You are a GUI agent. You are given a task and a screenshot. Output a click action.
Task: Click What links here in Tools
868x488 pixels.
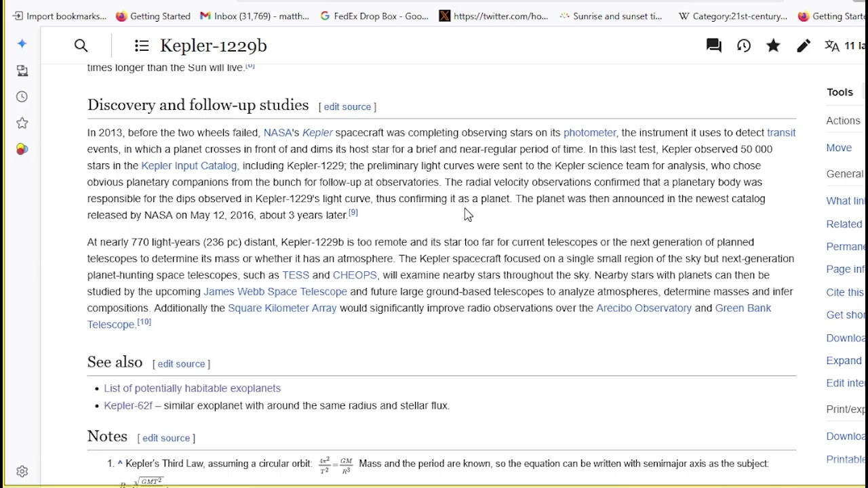tap(846, 201)
